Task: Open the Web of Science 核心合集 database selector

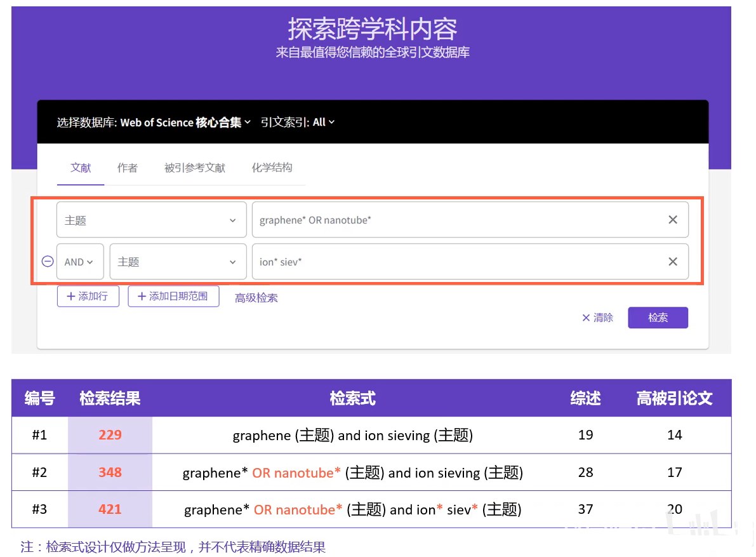Action: tap(185, 122)
